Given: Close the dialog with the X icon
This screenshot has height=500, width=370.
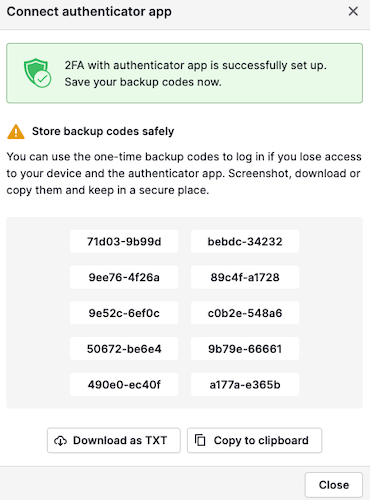Looking at the screenshot, I should (x=353, y=11).
